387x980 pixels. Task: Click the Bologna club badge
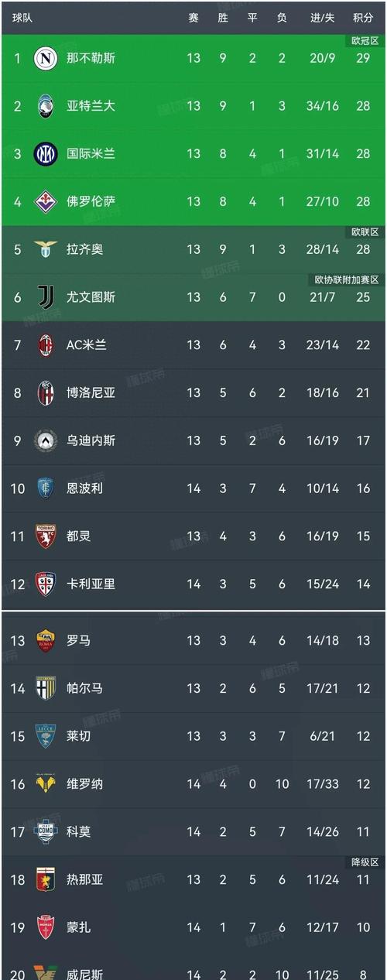coord(46,392)
